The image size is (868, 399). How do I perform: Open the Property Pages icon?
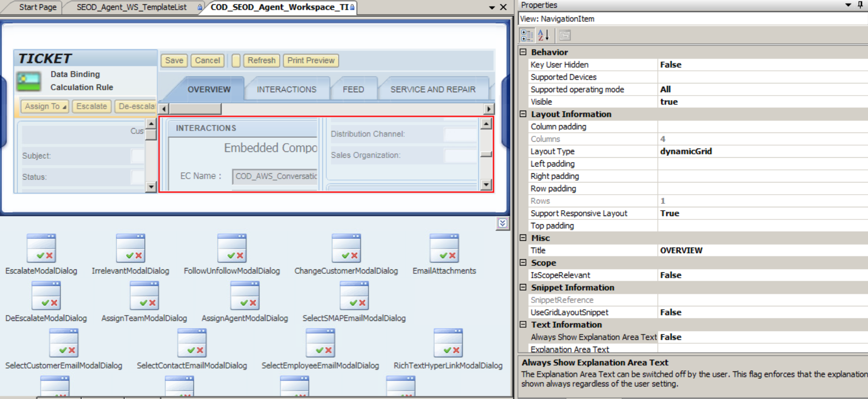564,35
